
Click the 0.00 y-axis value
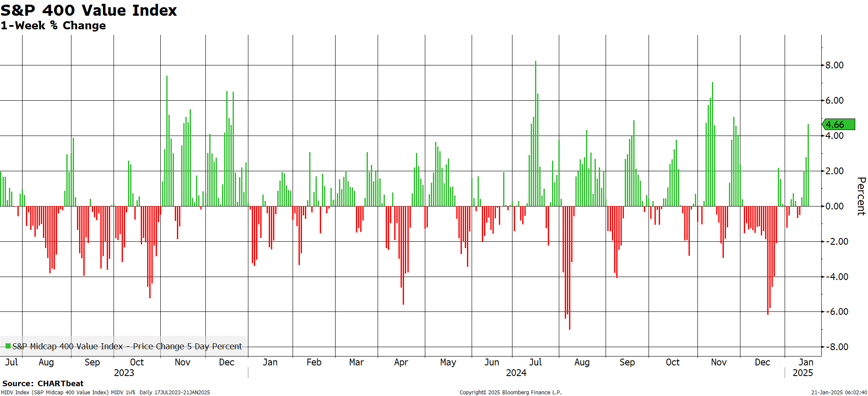pyautogui.click(x=834, y=206)
